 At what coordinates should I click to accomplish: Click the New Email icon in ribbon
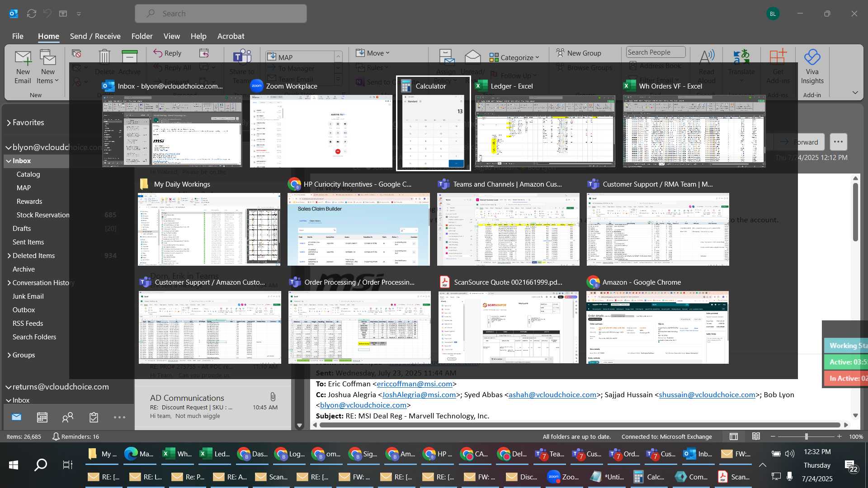click(23, 67)
